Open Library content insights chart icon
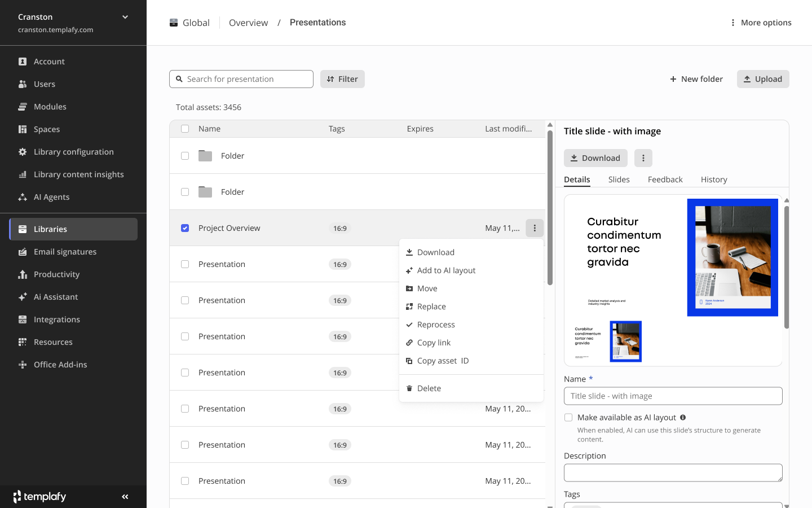The width and height of the screenshot is (812, 508). 23,174
